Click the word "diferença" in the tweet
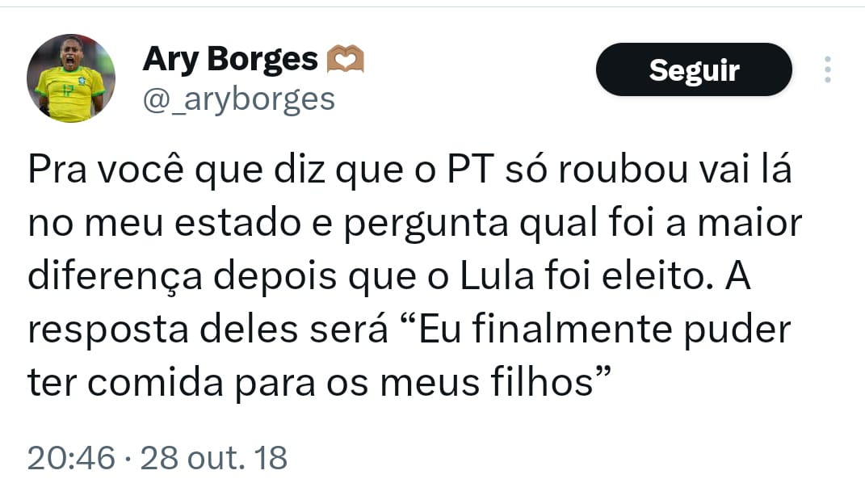 click(x=115, y=277)
